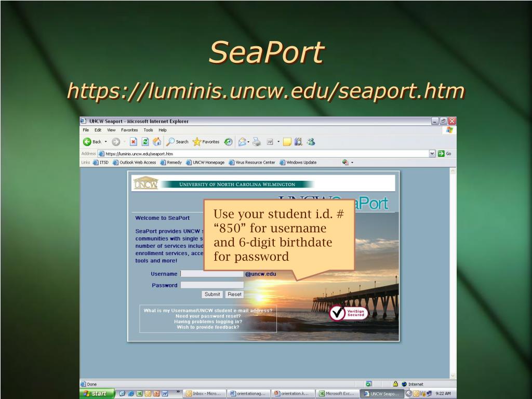Screen dimensions: 532x399
Task: Click the grey Forward arrow button
Action: pyautogui.click(x=116, y=142)
